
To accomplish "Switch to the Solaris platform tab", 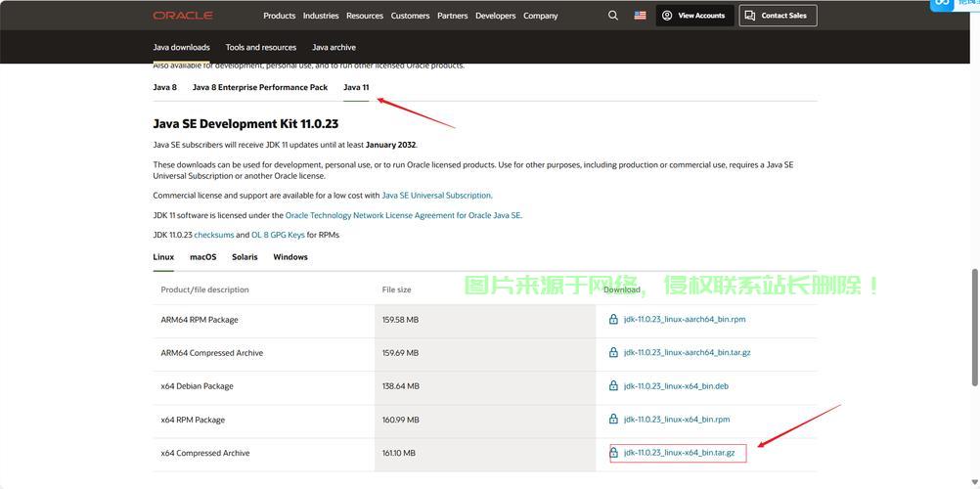I will coord(245,257).
